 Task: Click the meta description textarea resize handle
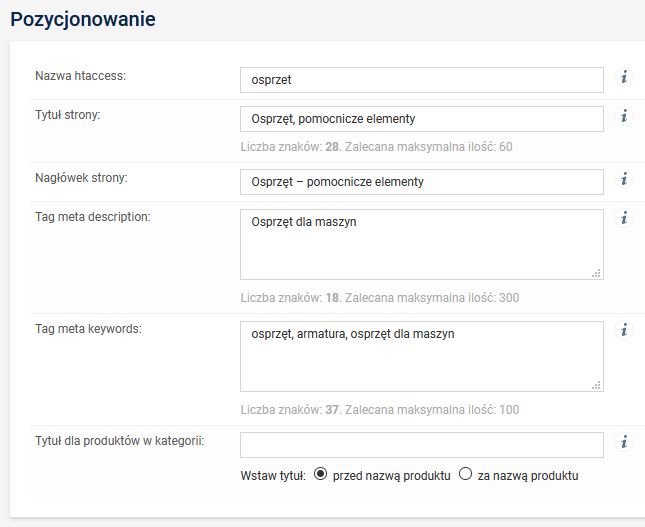[596, 272]
